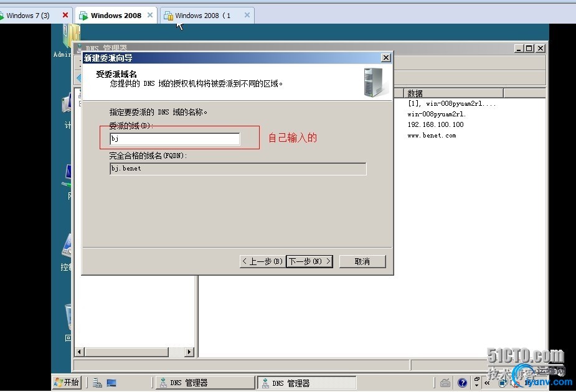The image size is (576, 392).
Task: Open the keyboard icon in the tray
Action: pyautogui.click(x=445, y=383)
